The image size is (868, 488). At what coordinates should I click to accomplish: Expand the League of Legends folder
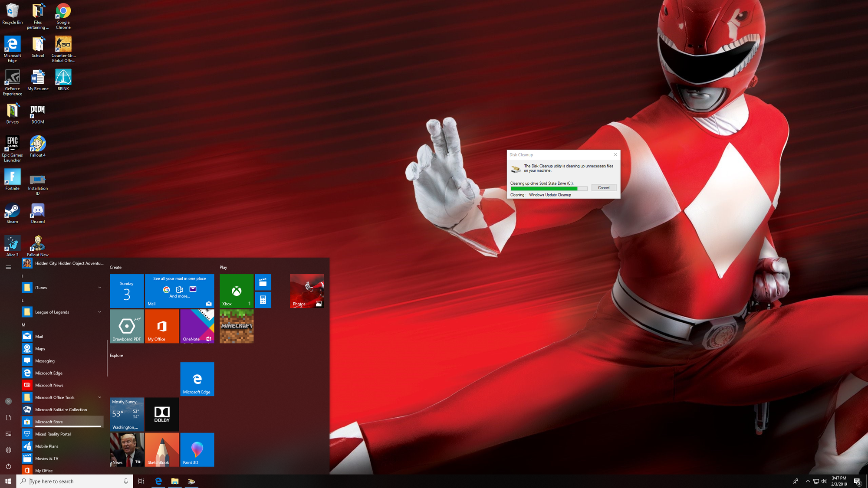pyautogui.click(x=62, y=312)
